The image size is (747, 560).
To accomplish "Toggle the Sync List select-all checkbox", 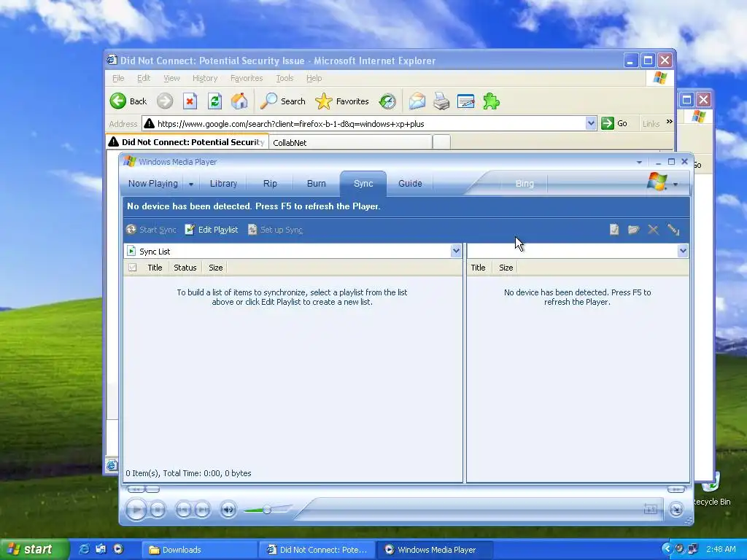I will tap(133, 268).
